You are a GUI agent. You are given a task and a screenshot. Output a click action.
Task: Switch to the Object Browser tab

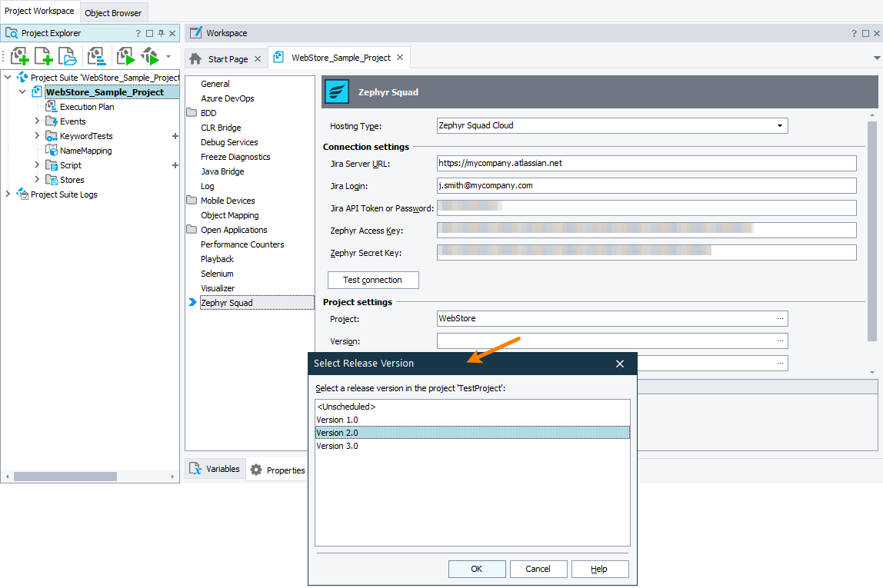tap(113, 12)
